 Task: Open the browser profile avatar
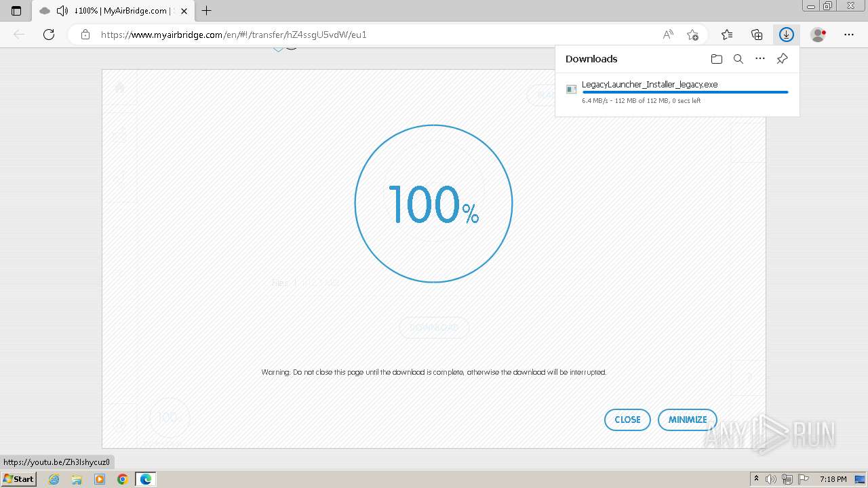(x=818, y=35)
